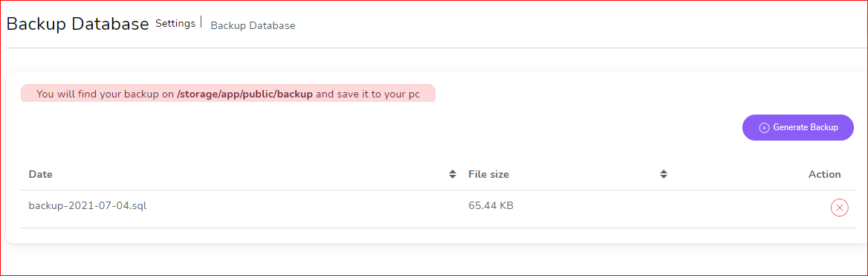
Task: Sort Date ascending with the up arrow
Action: (x=453, y=171)
